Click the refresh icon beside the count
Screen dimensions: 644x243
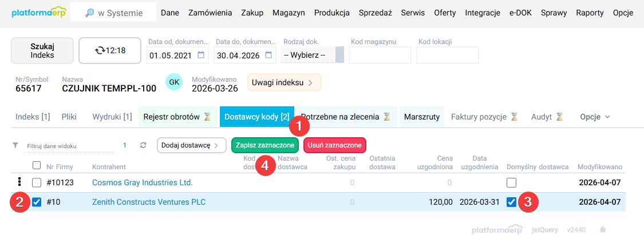(x=143, y=145)
